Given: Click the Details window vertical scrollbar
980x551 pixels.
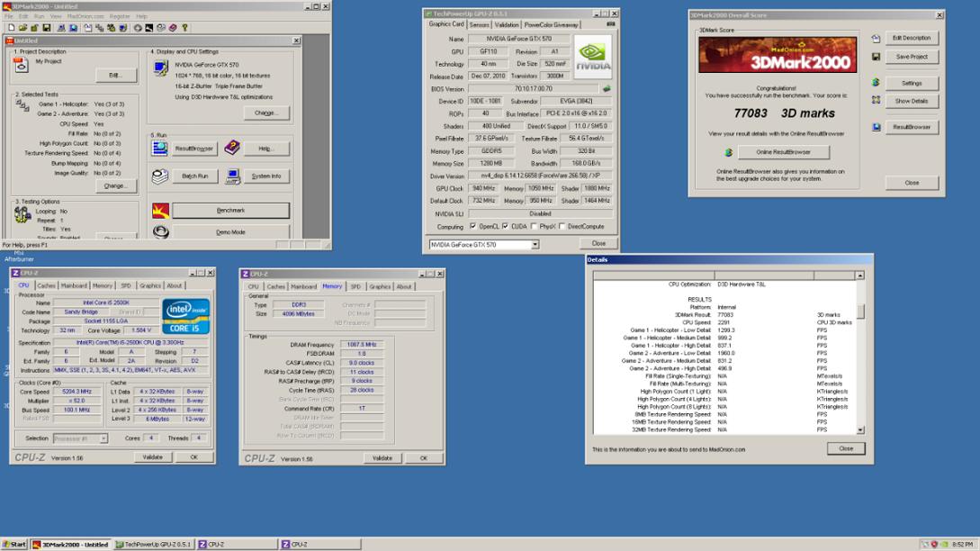Looking at the screenshot, I should (x=860, y=353).
